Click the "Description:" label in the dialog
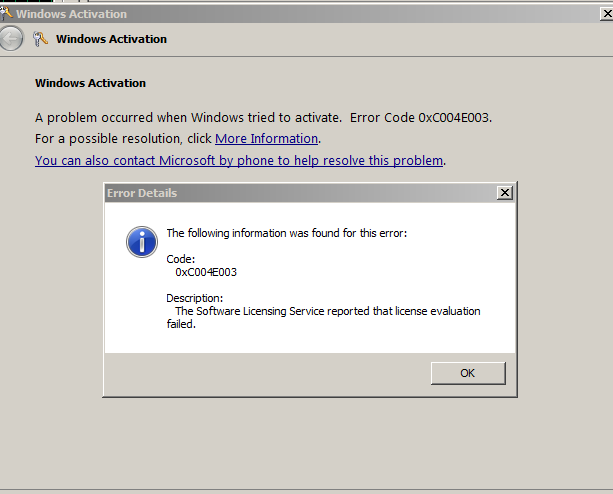Viewport: 613px width, 494px height. 195,298
